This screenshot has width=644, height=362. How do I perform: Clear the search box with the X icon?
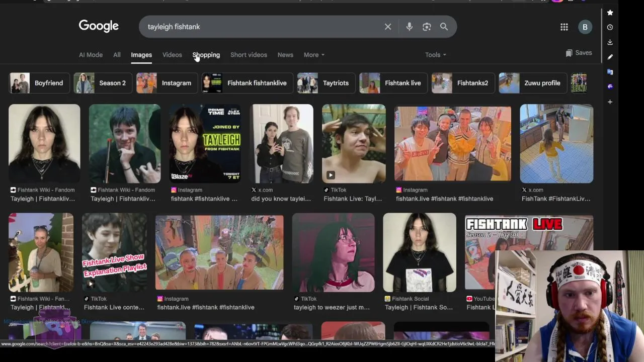(x=388, y=27)
